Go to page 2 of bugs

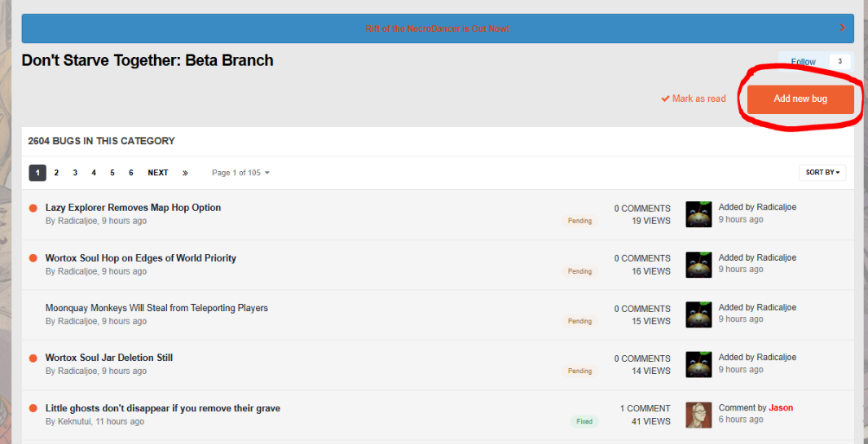(56, 173)
